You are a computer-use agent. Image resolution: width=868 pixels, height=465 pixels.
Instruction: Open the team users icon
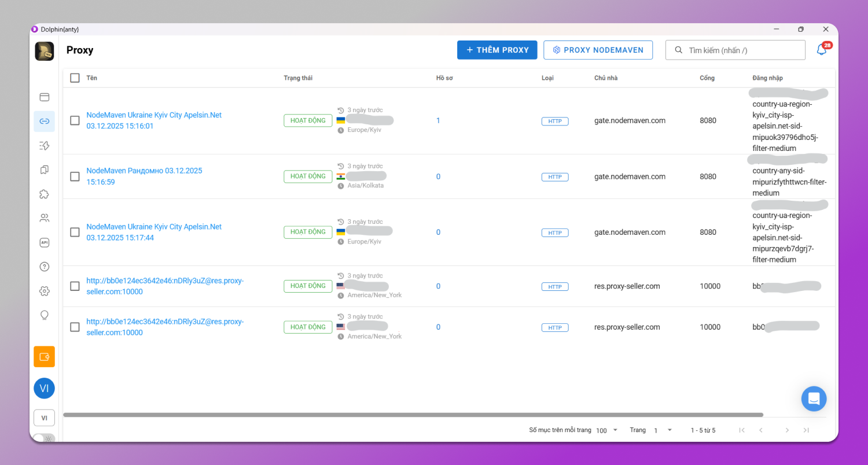pos(45,219)
